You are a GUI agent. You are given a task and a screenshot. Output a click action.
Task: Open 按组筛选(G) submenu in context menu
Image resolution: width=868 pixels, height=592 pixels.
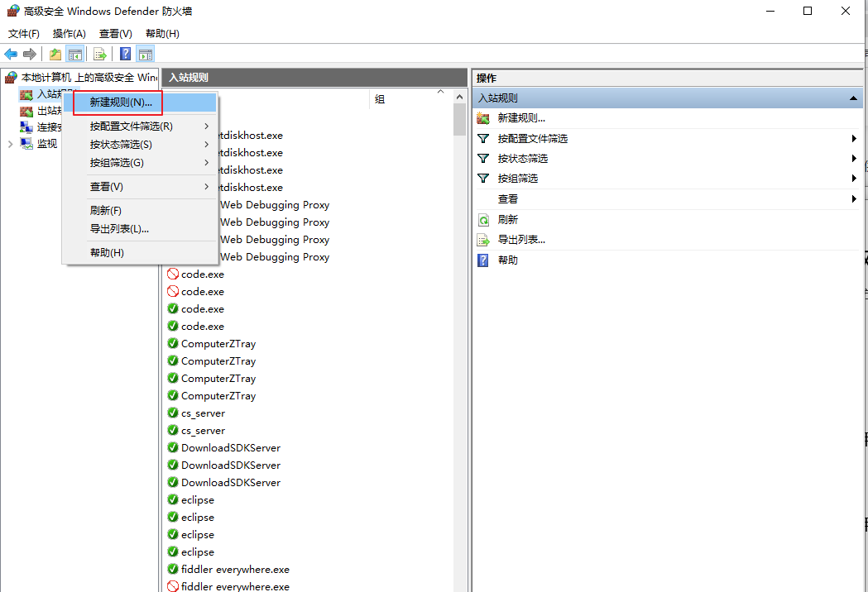tap(140, 163)
